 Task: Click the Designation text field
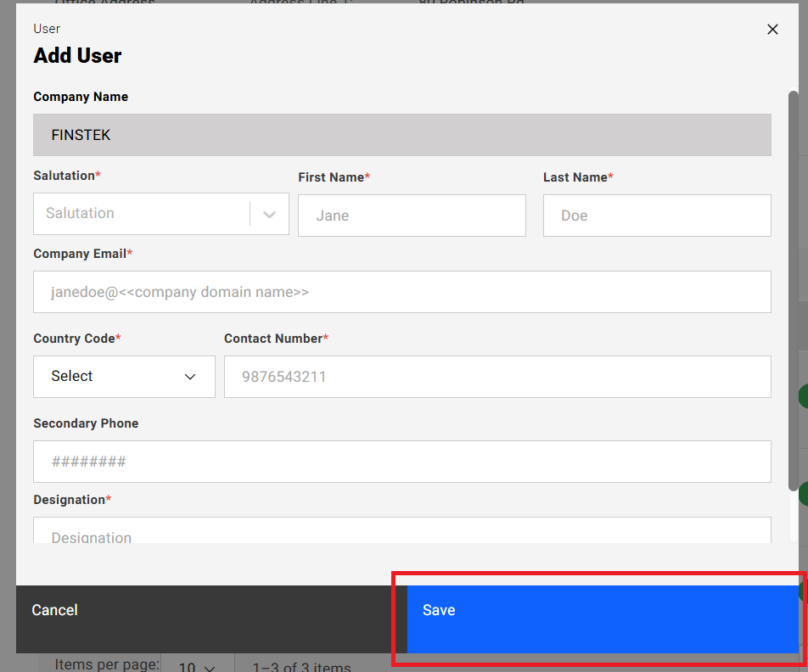click(401, 531)
